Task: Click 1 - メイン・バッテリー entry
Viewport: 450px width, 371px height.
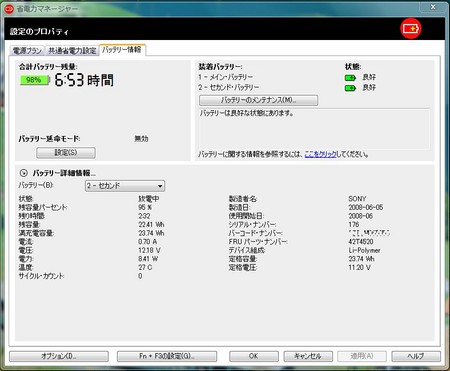Action: [x=226, y=77]
